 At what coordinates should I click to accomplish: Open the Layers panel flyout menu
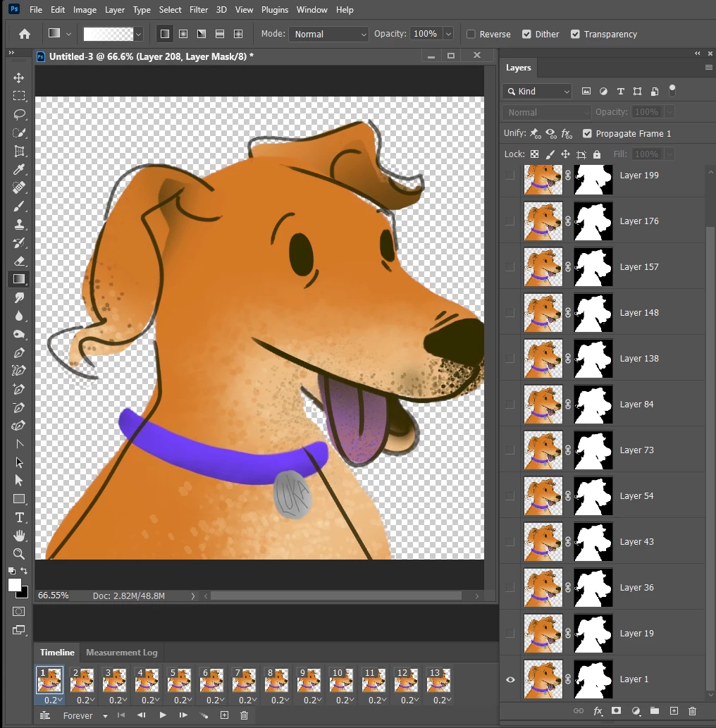708,68
